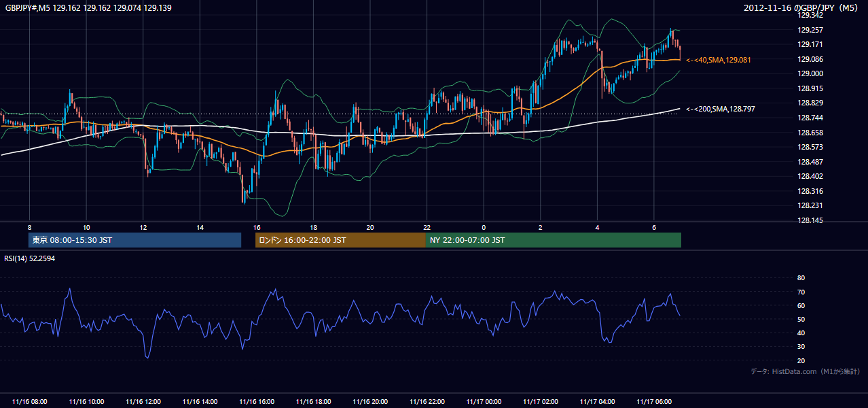Select the Tokyo 08:00-15:30 JST session bar
This screenshot has width=868, height=408.
pos(134,240)
